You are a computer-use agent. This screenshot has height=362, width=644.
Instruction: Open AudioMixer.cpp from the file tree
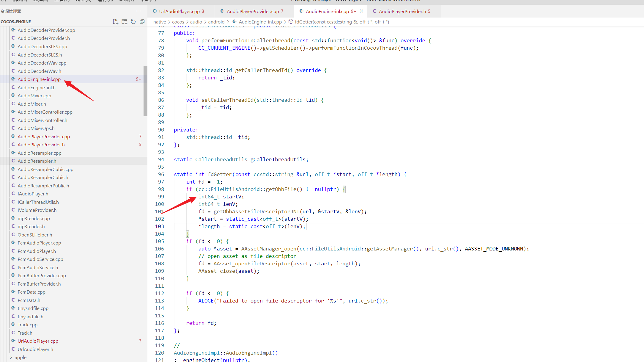pos(34,95)
